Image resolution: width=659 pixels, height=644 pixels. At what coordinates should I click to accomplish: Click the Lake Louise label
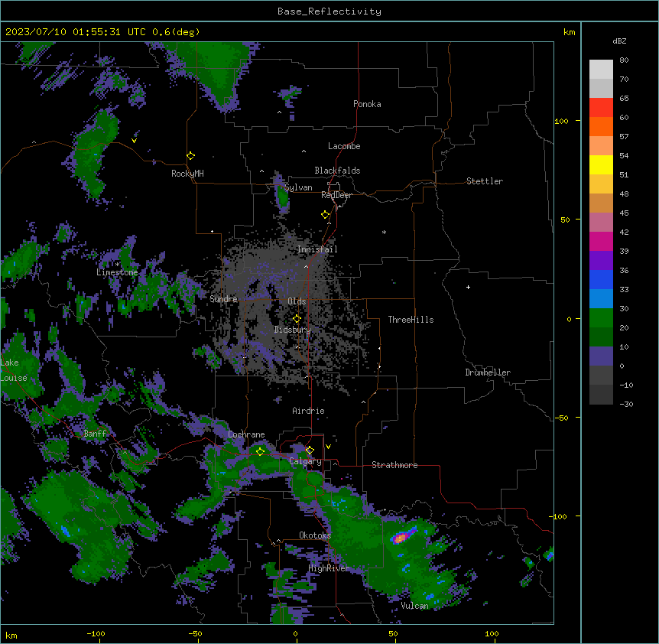(x=14, y=370)
